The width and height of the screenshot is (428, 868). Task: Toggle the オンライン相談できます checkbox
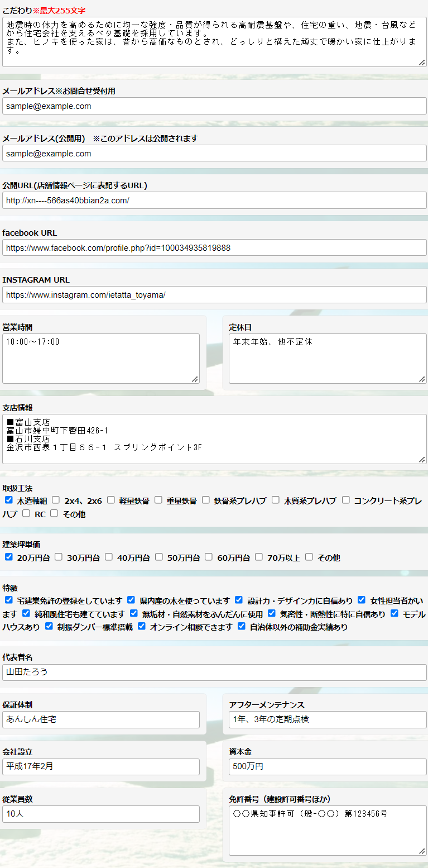click(142, 626)
